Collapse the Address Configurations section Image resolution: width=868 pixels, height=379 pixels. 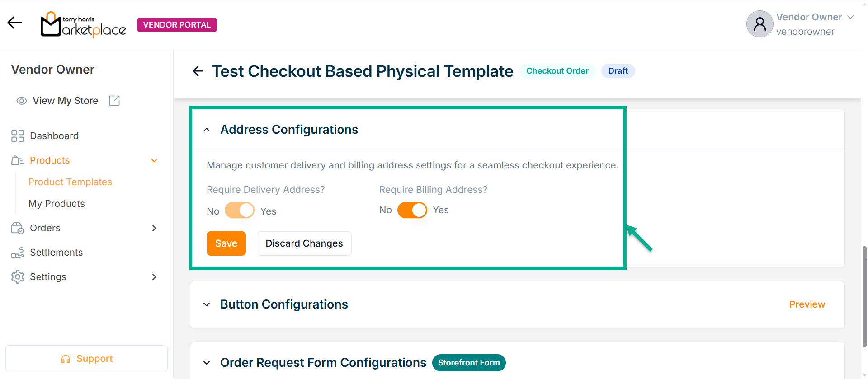coord(207,130)
